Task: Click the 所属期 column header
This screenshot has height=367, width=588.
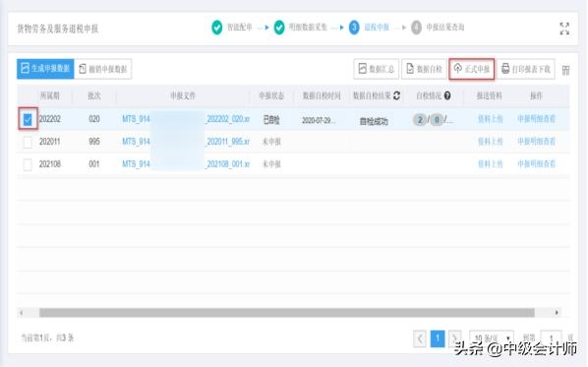Action: [49, 96]
